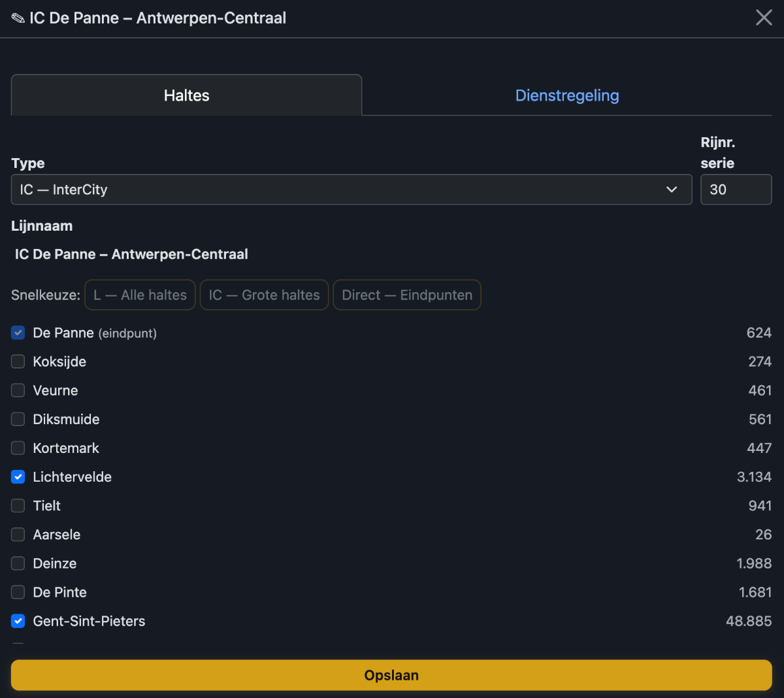
Task: Apply L — Alle haltes quick preset
Action: [x=140, y=295]
